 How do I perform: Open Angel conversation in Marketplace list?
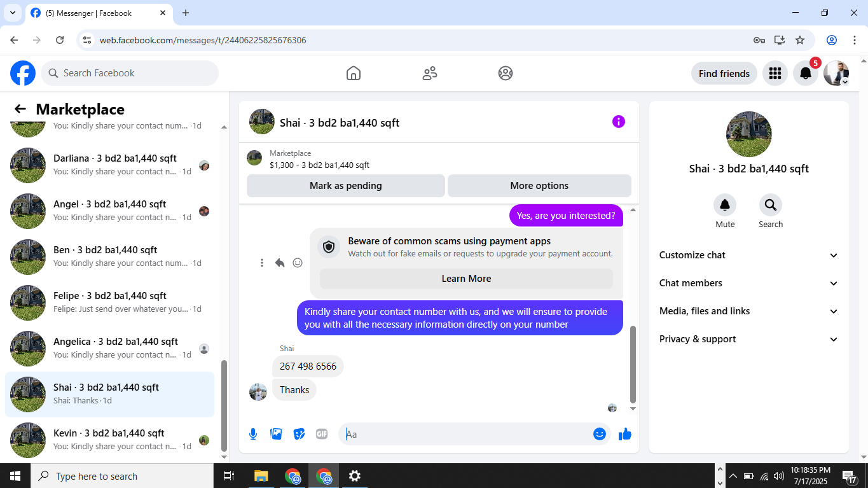pyautogui.click(x=109, y=211)
